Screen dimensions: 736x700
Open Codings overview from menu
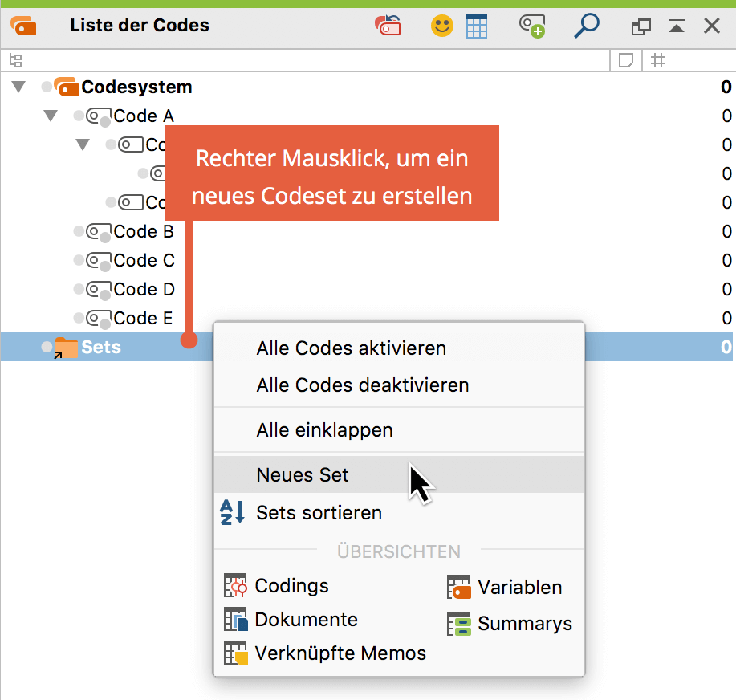click(291, 585)
